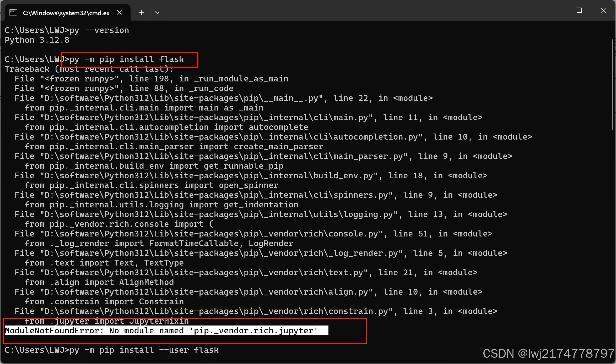Image resolution: width=616 pixels, height=364 pixels.
Task: Open the tab list dropdown chevron
Action: click(x=157, y=12)
